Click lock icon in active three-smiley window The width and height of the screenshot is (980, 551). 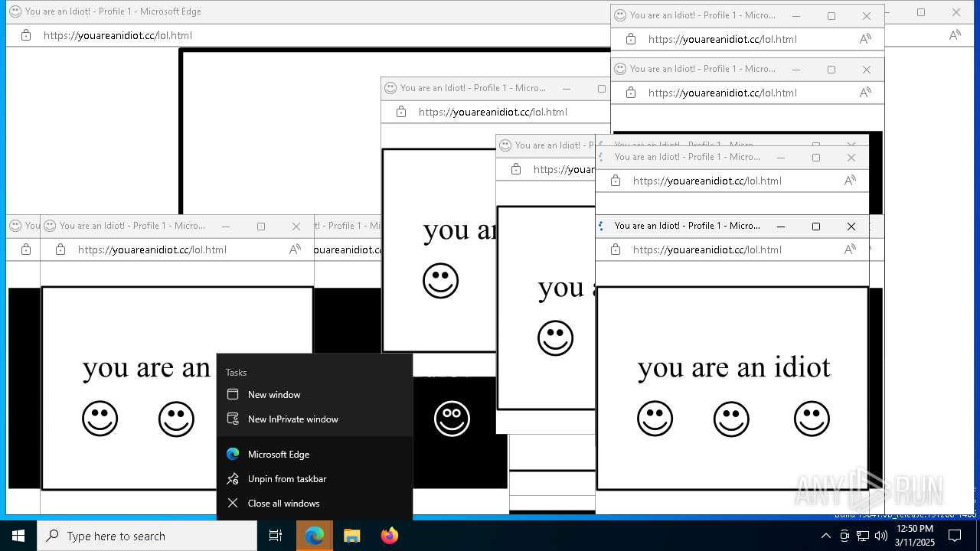coord(615,249)
